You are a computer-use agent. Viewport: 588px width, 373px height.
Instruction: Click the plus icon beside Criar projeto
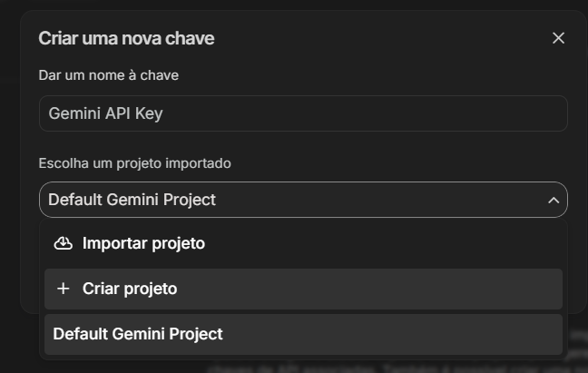pyautogui.click(x=63, y=289)
